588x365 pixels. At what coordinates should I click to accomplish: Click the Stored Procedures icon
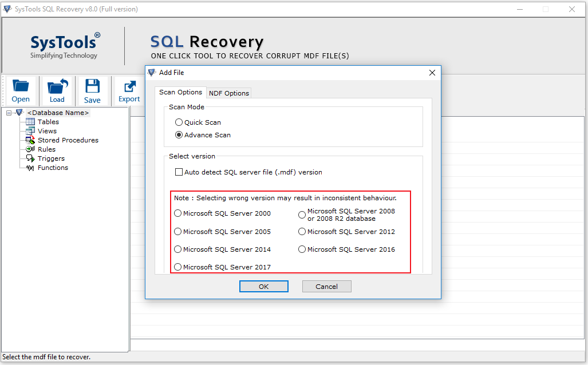click(x=30, y=140)
